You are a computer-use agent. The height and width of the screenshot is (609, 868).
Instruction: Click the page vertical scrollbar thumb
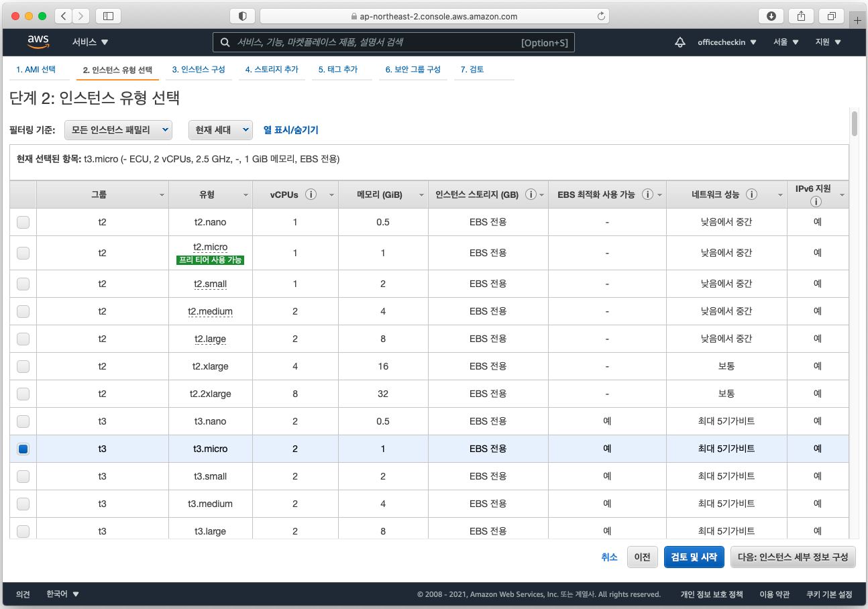855,123
